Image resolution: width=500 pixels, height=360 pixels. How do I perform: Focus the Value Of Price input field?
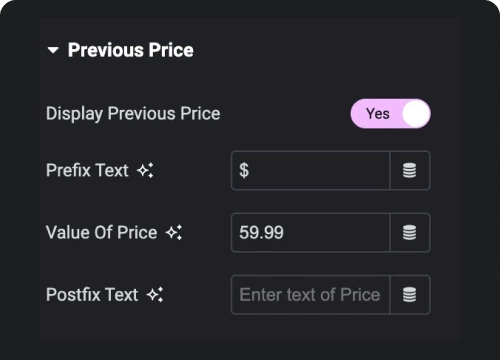pyautogui.click(x=310, y=233)
